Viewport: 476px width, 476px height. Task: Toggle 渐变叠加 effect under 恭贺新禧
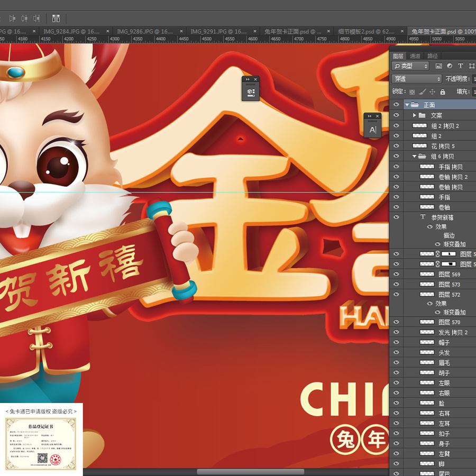pyautogui.click(x=437, y=244)
